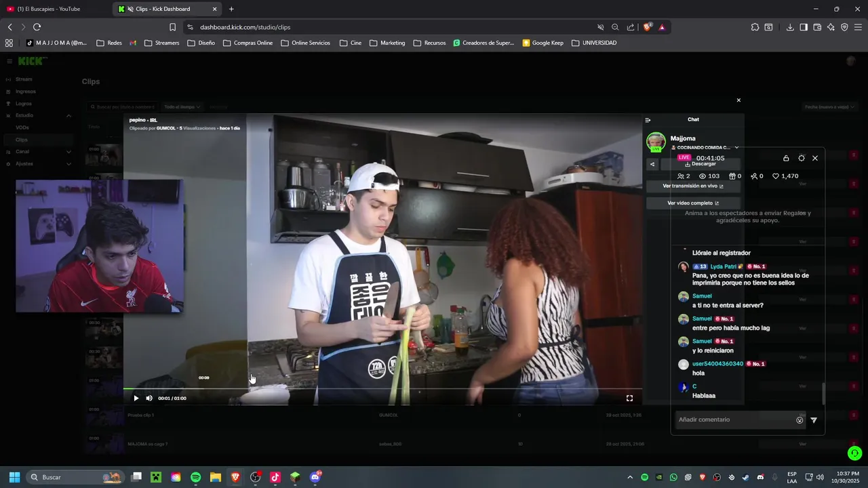Collapse the clip Chat side panel
The width and height of the screenshot is (868, 488).
[x=648, y=120]
